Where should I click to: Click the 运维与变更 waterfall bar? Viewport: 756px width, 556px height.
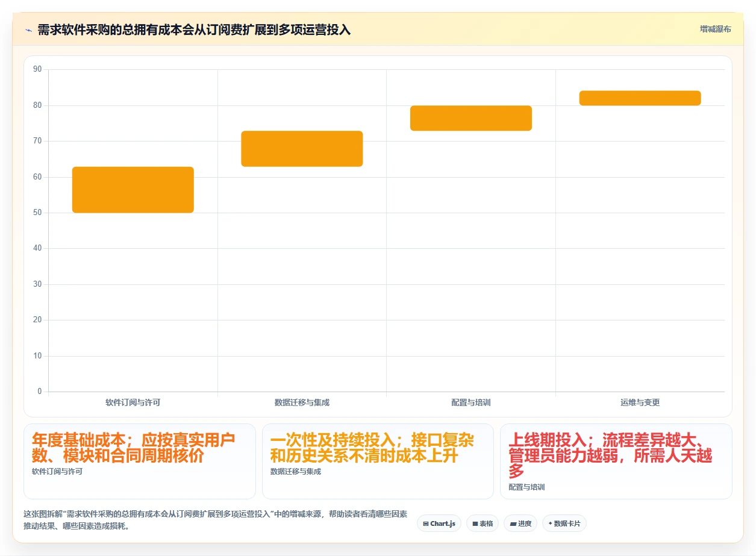tap(640, 98)
